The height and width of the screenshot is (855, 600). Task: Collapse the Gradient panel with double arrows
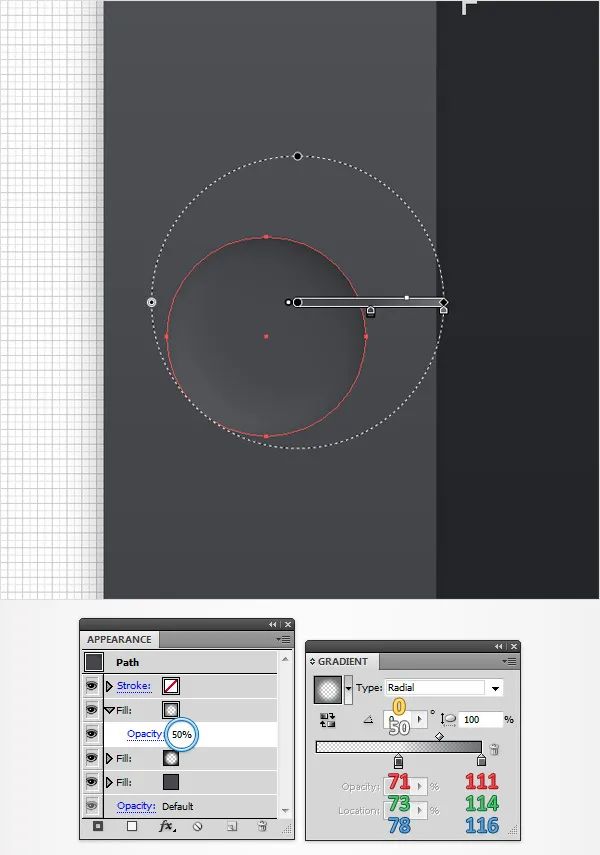click(x=499, y=646)
